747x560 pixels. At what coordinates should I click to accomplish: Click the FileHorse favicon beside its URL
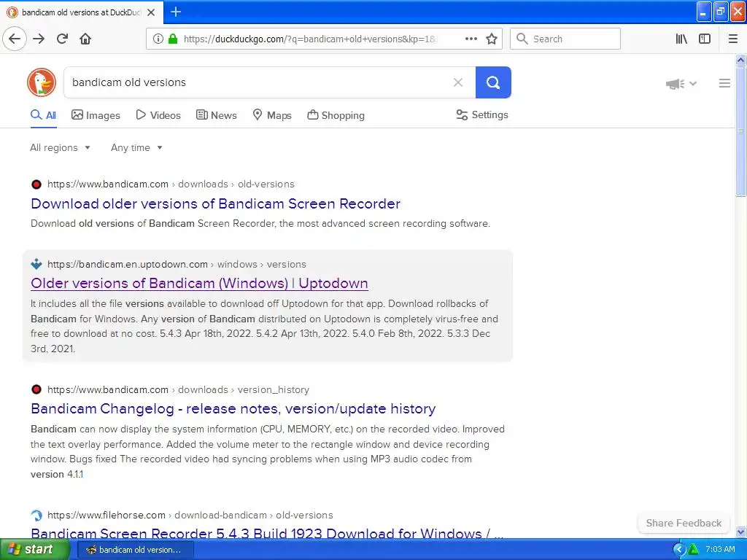(x=36, y=515)
